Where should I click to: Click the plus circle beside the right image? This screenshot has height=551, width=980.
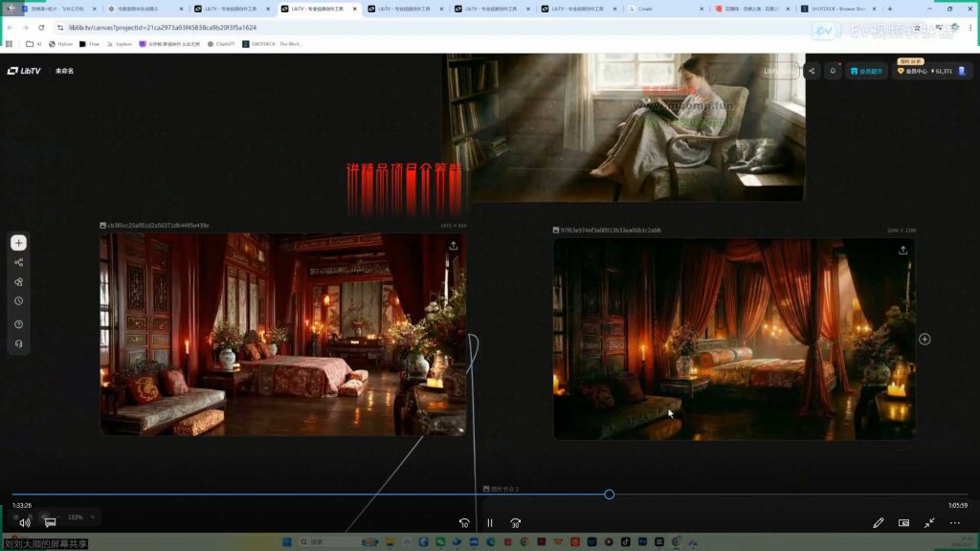[x=924, y=339]
